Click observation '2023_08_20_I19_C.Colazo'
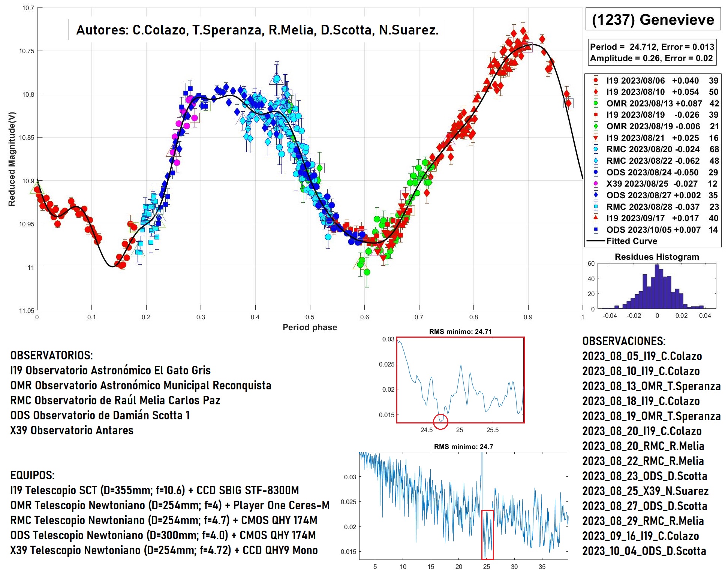Image resolution: width=728 pixels, height=579 pixels. [642, 431]
